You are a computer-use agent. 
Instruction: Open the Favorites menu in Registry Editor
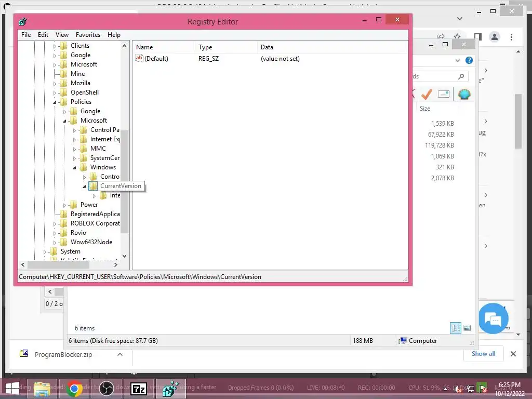click(x=88, y=35)
